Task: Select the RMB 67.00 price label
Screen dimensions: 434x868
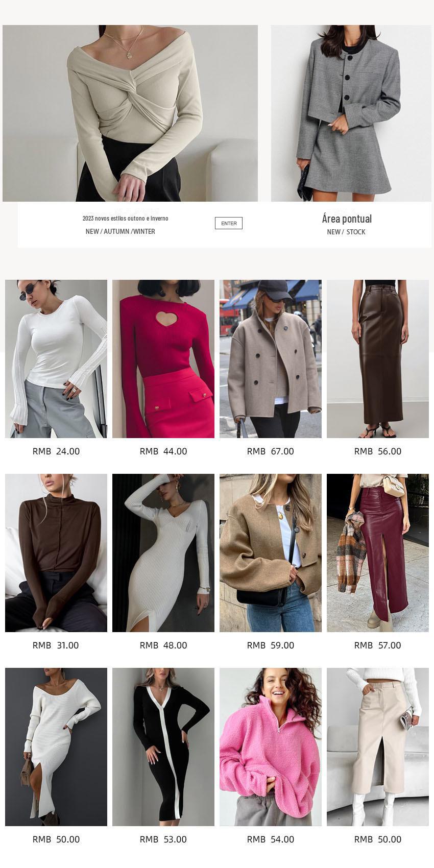Action: tap(271, 451)
